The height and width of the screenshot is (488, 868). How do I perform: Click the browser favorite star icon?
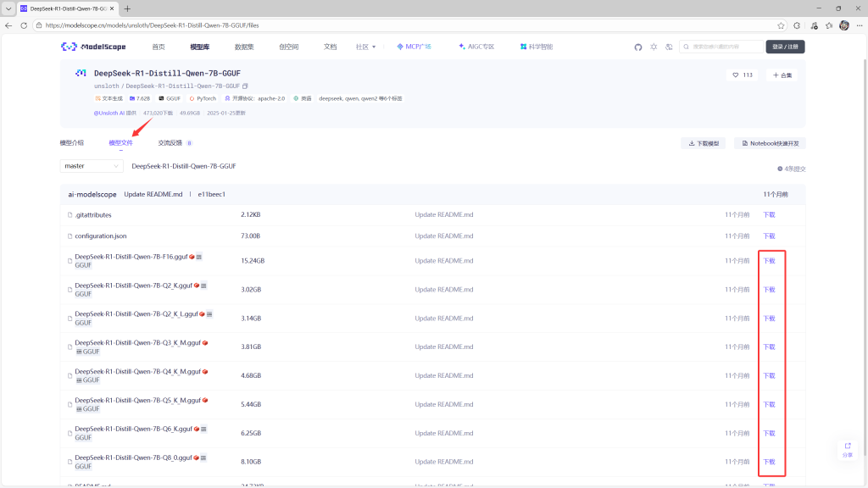tap(781, 25)
